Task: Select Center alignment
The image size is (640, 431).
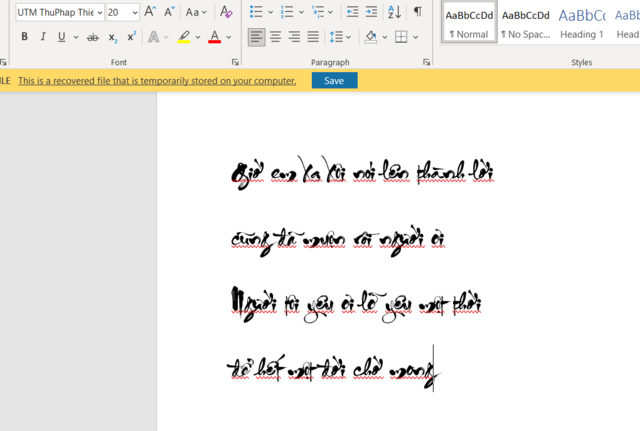Action: point(276,37)
